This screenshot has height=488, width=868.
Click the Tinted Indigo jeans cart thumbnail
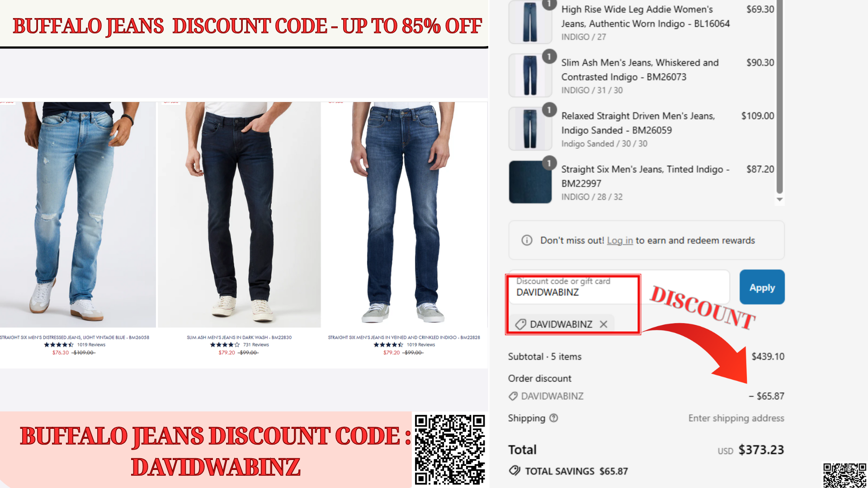point(530,182)
